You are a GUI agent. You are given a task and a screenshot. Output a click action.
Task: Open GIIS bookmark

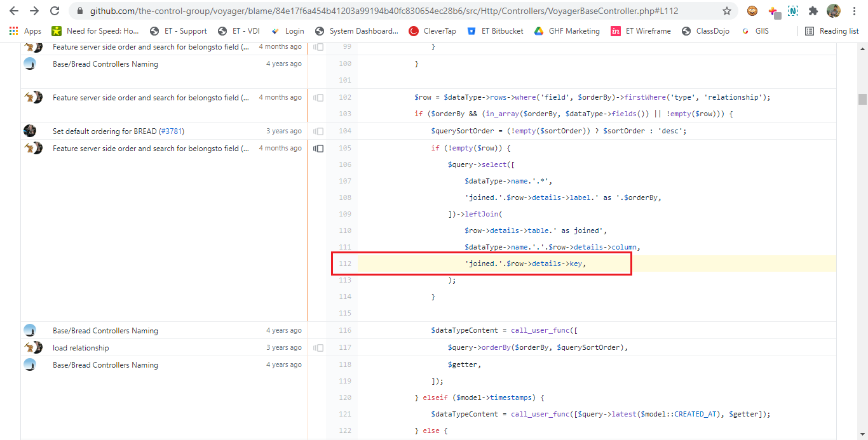click(756, 31)
